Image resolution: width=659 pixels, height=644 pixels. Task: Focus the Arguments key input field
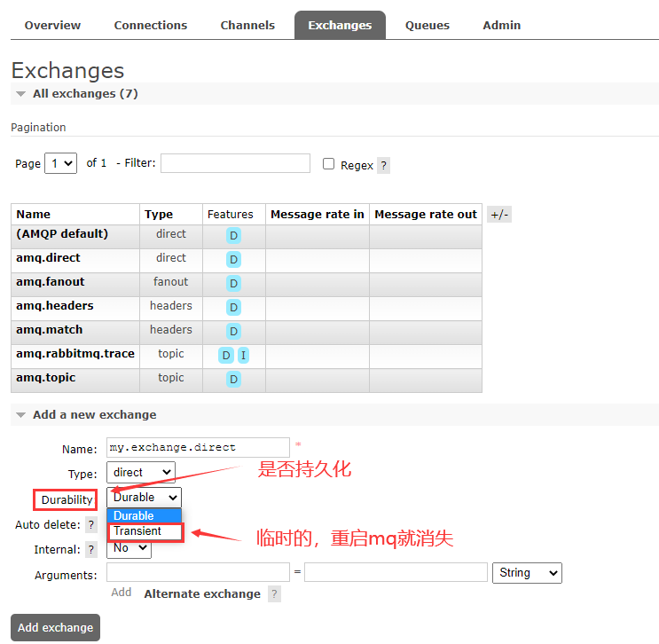tap(198, 572)
